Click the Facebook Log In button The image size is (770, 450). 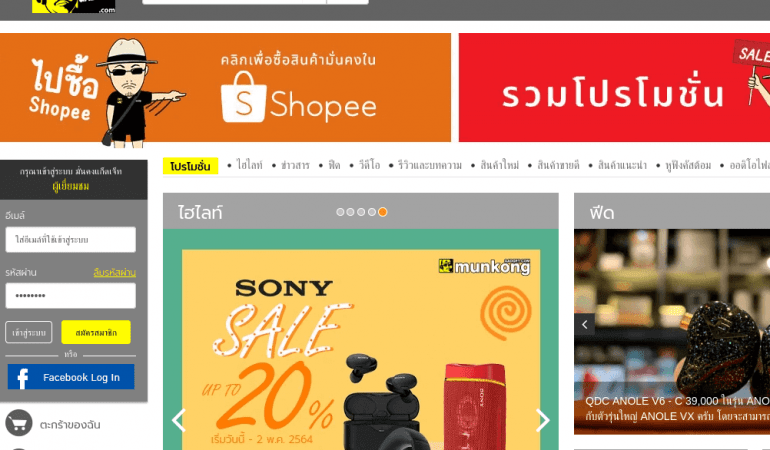[x=71, y=377]
